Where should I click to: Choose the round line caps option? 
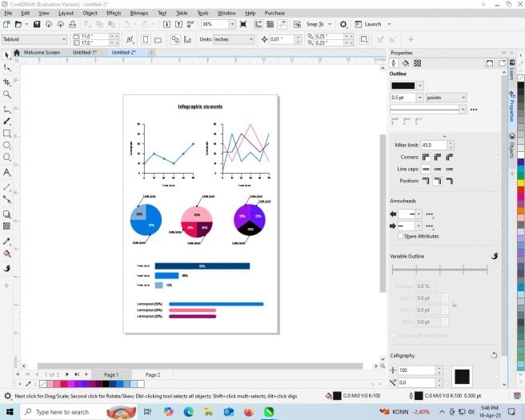click(438, 169)
